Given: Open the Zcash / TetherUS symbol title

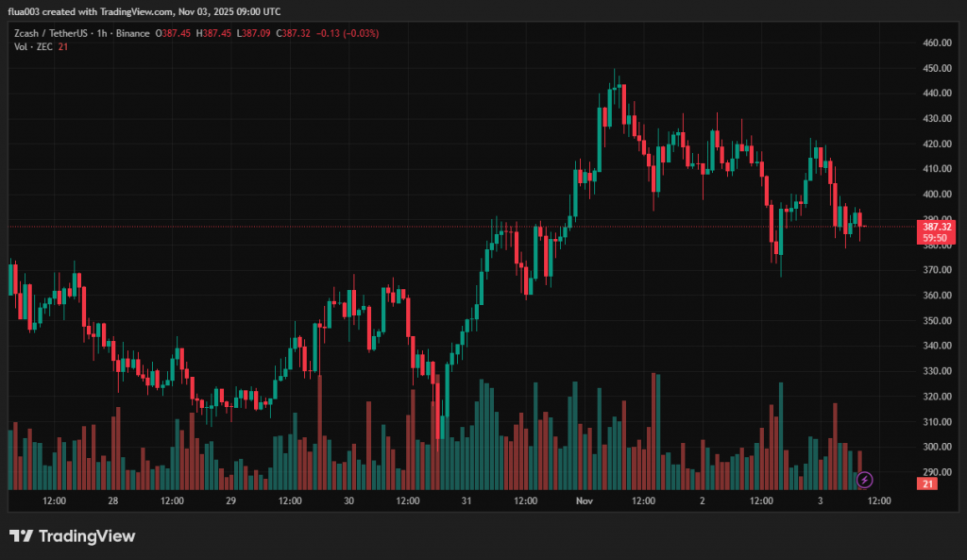Looking at the screenshot, I should point(49,33).
